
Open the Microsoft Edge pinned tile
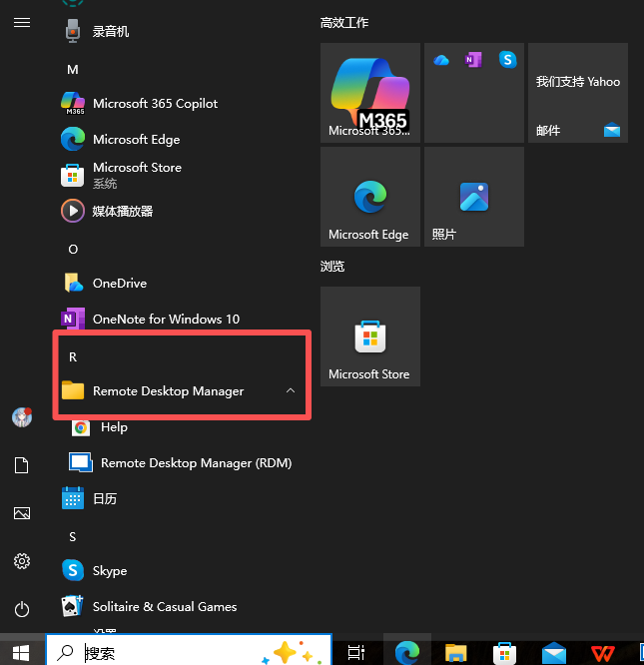(370, 197)
